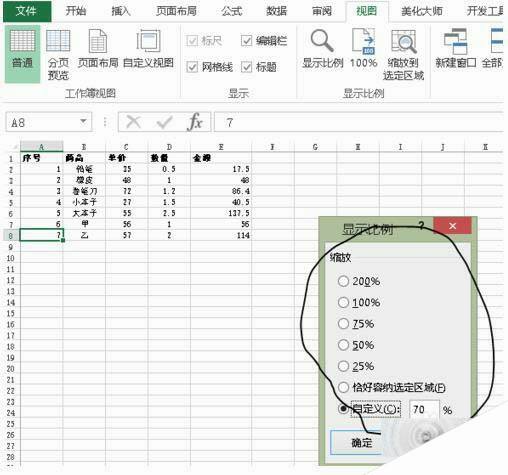Open the 显示比例 zoom magnifier icon
Viewport: 508px width, 475px height.
coord(322,48)
